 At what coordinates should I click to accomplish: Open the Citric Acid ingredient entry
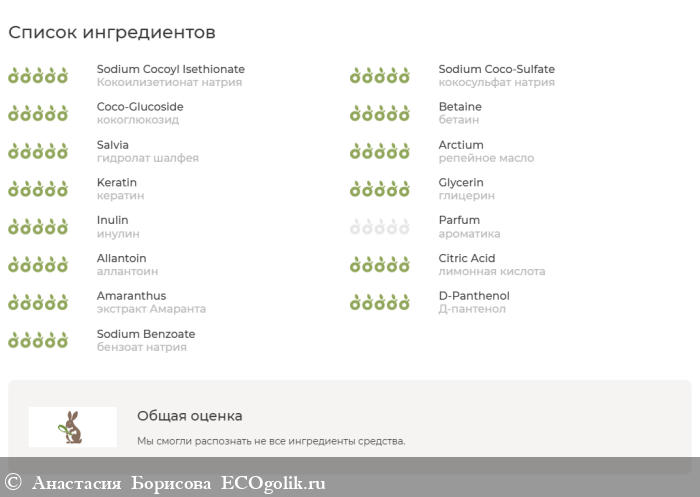pos(466,258)
